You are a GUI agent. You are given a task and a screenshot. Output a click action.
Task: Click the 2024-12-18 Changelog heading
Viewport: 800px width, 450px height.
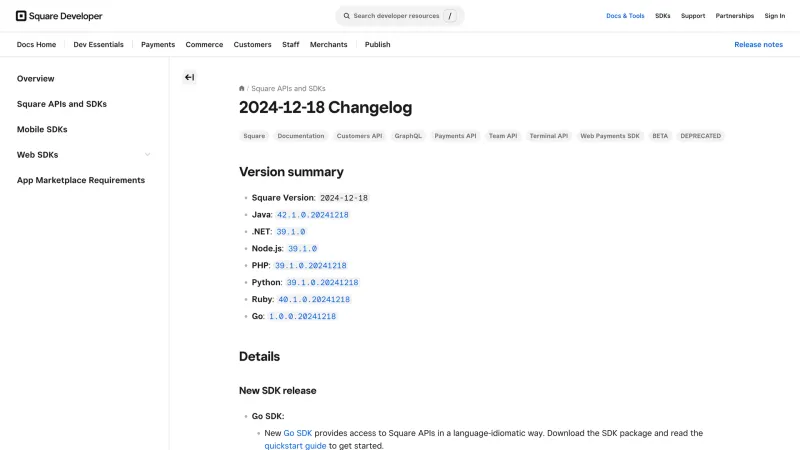click(326, 108)
